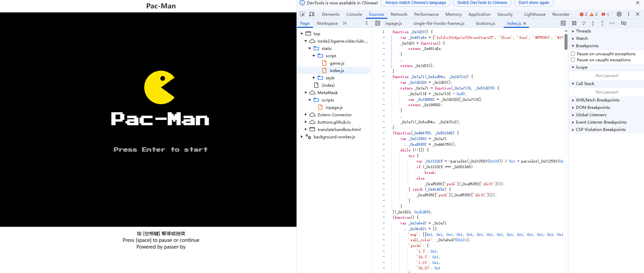The height and width of the screenshot is (273, 644).
Task: Open DevTools settings gear
Action: click(619, 14)
